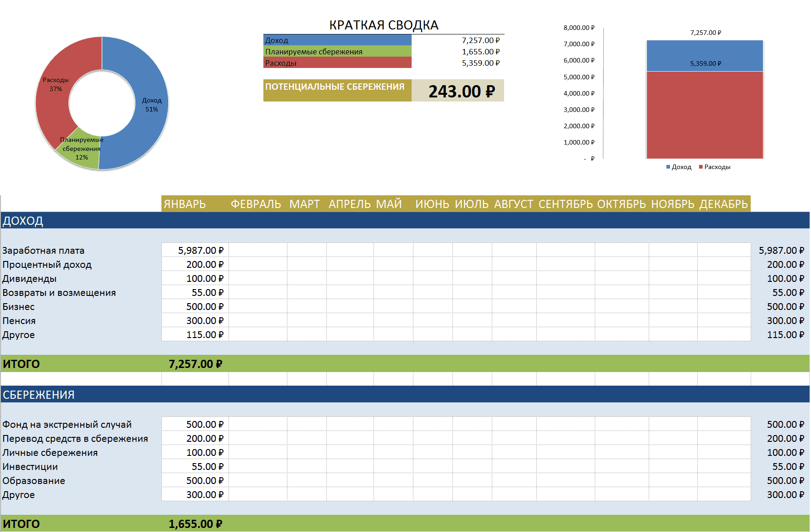
Task: Click the Заработная плата yearly total 5,987.00 ₽
Action: click(x=781, y=250)
